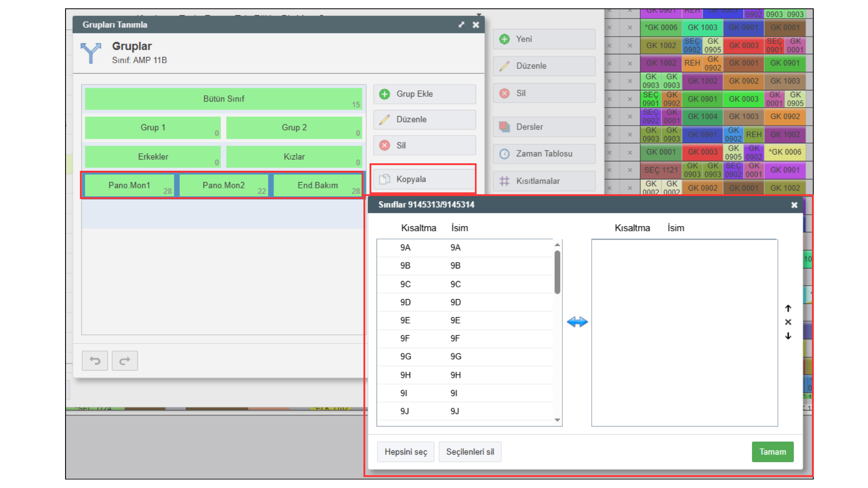This screenshot has width=868, height=488.
Task: Click Grup Ekle green plus button
Action: [x=425, y=94]
